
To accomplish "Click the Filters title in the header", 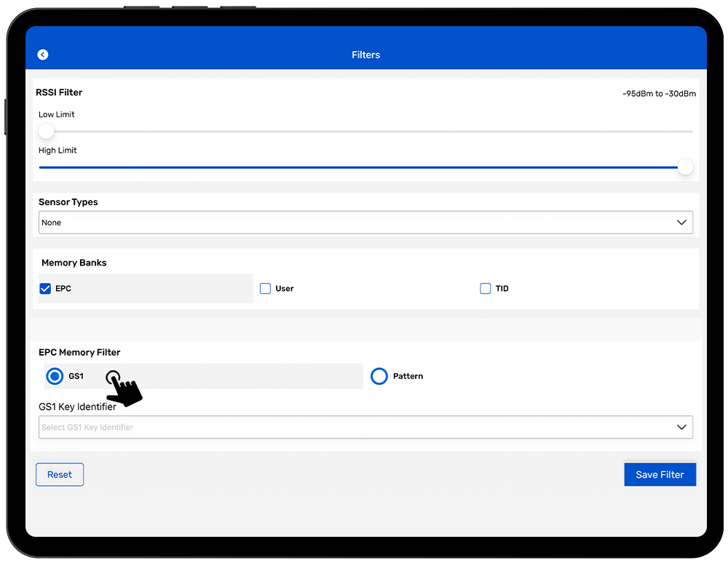I will pyautogui.click(x=365, y=55).
